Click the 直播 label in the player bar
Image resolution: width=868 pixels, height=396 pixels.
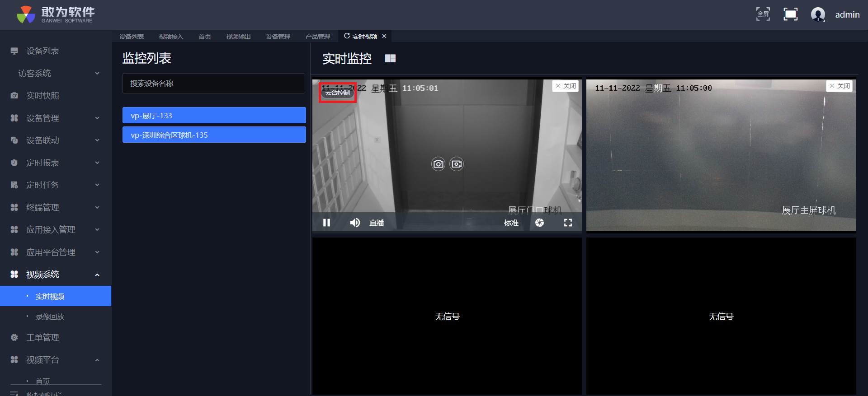[377, 223]
